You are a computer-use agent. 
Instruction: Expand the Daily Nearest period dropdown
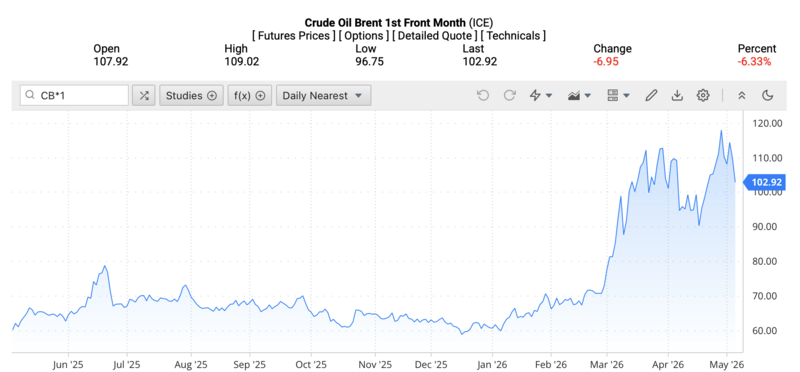pyautogui.click(x=323, y=95)
